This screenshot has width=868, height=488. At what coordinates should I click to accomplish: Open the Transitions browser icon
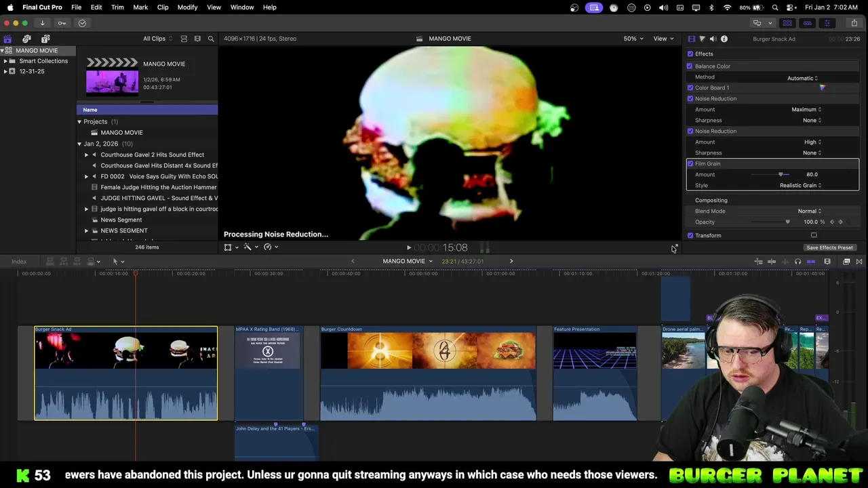(x=859, y=262)
